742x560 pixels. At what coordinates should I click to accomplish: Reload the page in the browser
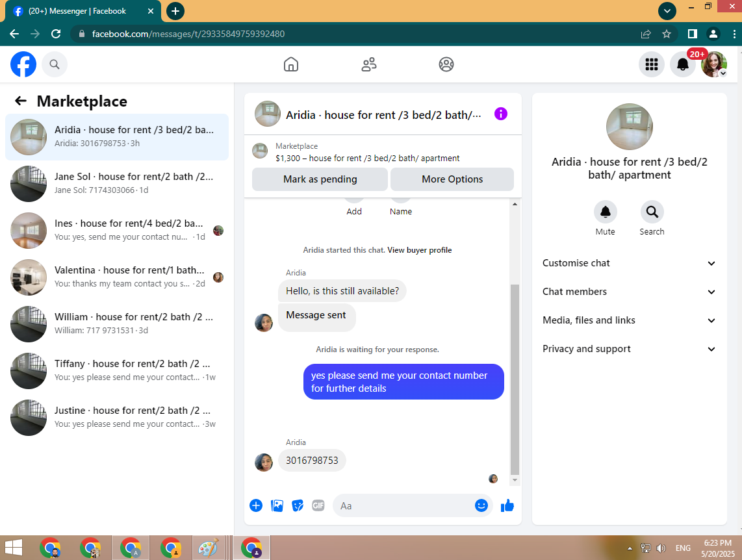click(56, 34)
